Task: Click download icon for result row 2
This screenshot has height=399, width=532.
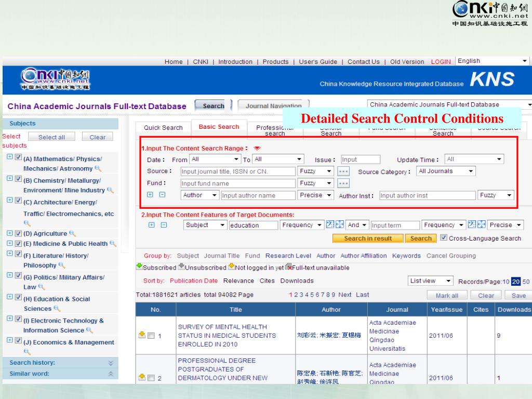Action: 142,377
